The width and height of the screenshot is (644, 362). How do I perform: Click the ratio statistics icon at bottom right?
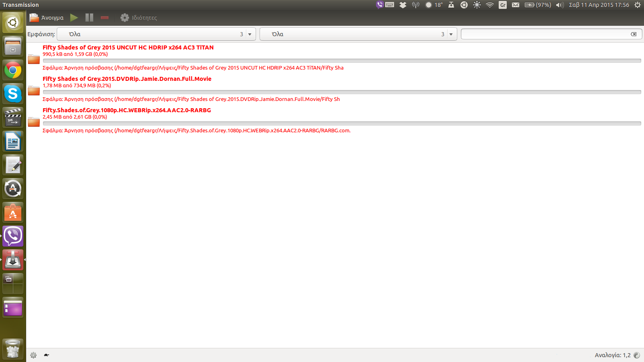click(x=637, y=355)
